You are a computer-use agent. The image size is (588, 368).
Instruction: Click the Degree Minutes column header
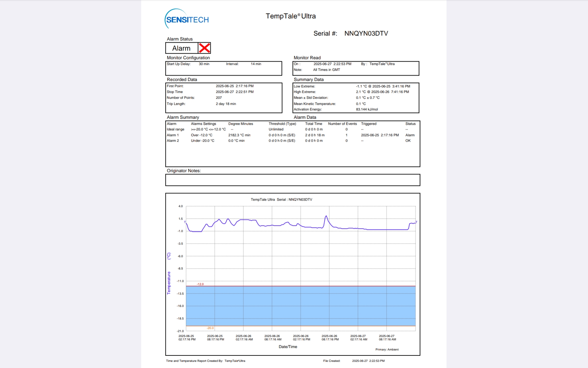coord(240,124)
